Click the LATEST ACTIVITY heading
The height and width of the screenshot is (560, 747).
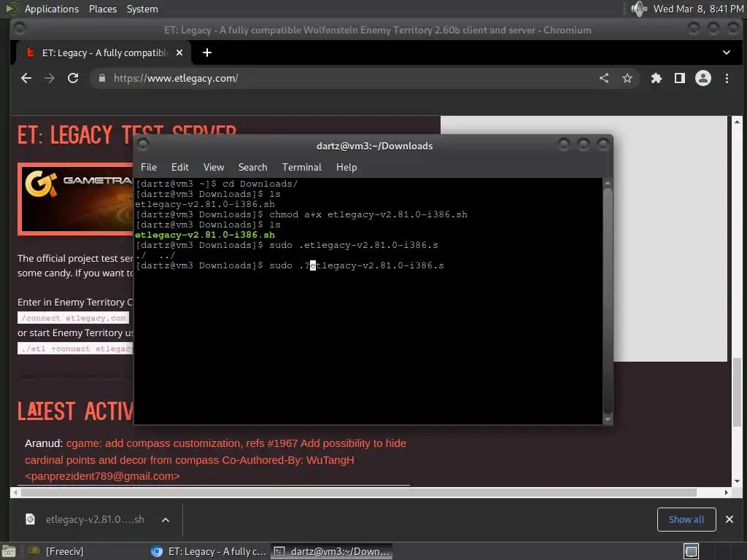pos(75,411)
